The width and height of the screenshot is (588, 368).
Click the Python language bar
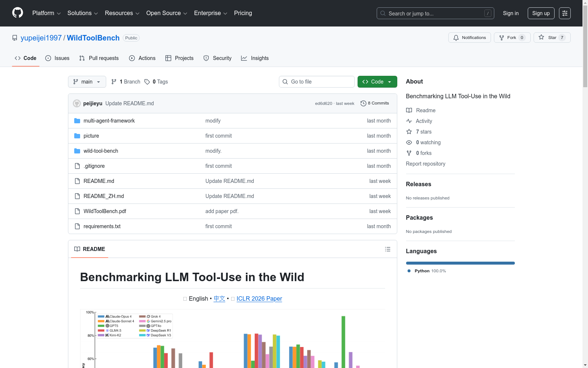click(x=460, y=263)
